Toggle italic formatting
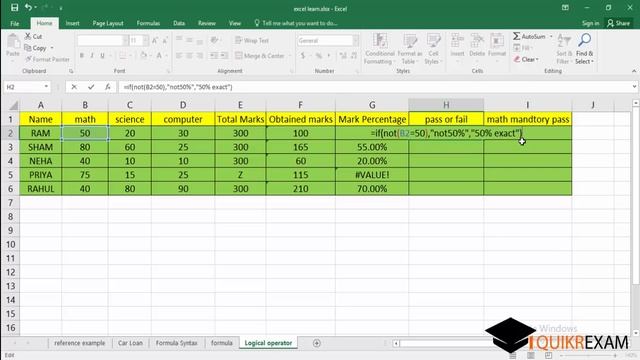 pyautogui.click(x=92, y=56)
